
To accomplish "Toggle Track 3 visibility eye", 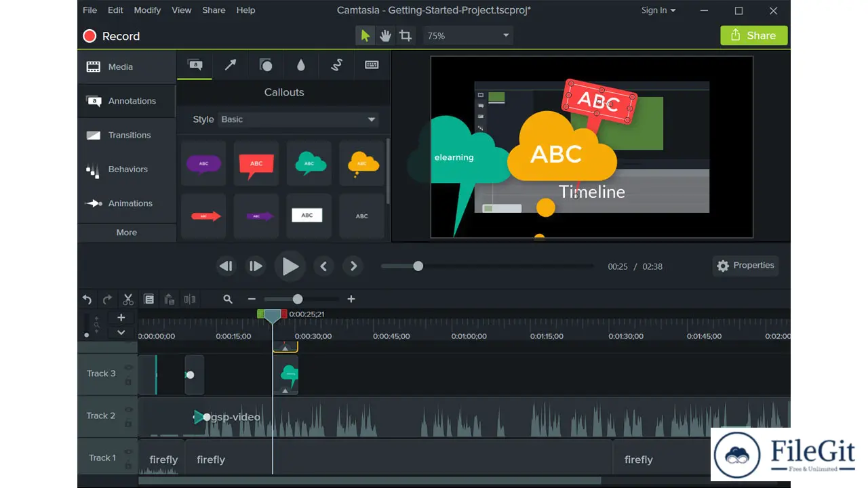I will (128, 368).
